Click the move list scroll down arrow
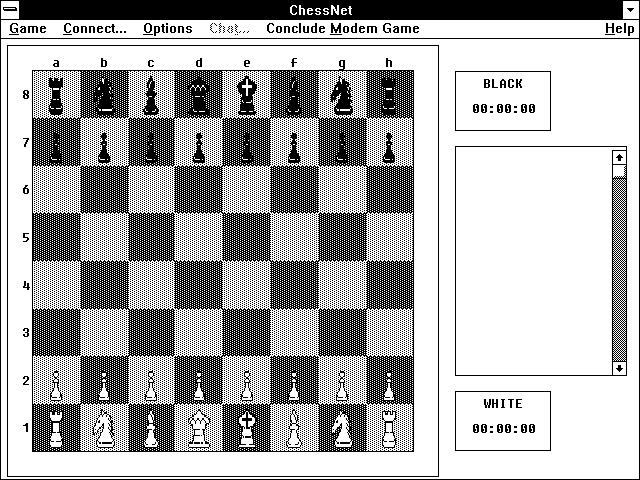Viewport: 640px width, 480px height. [x=619, y=368]
